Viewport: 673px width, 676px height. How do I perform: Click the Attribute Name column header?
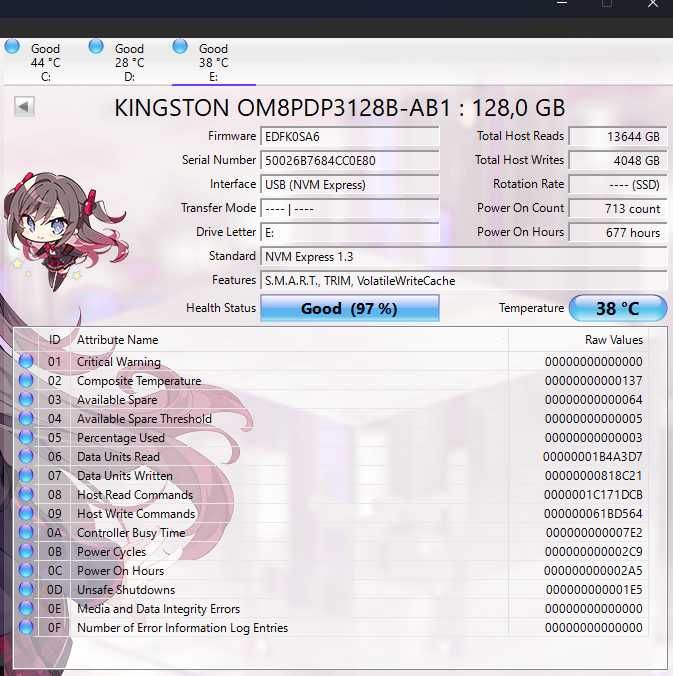pyautogui.click(x=289, y=340)
